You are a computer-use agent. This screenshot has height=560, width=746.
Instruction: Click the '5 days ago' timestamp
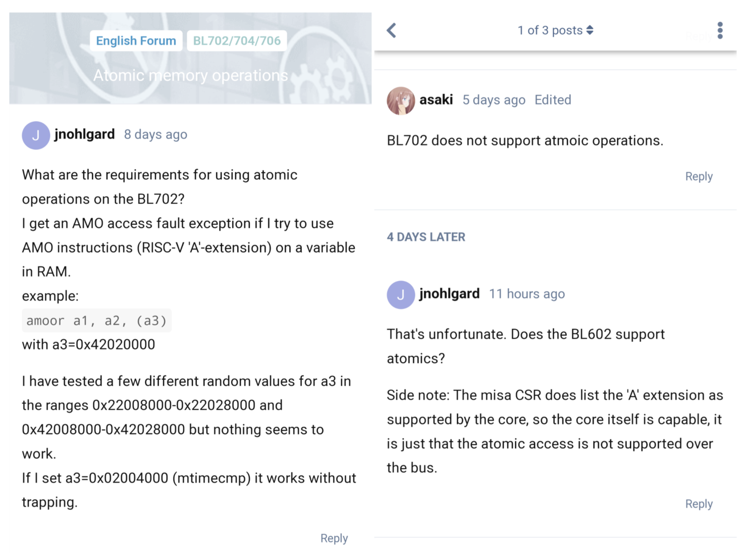494,100
